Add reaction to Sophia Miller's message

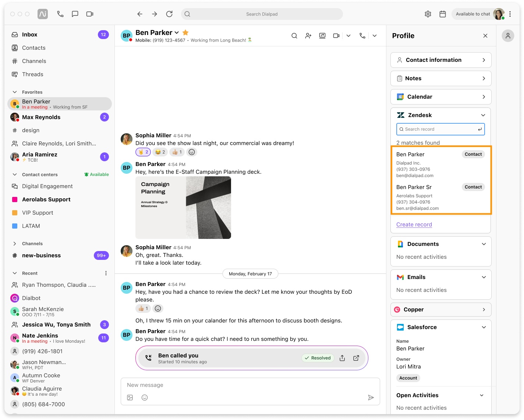[x=192, y=152]
